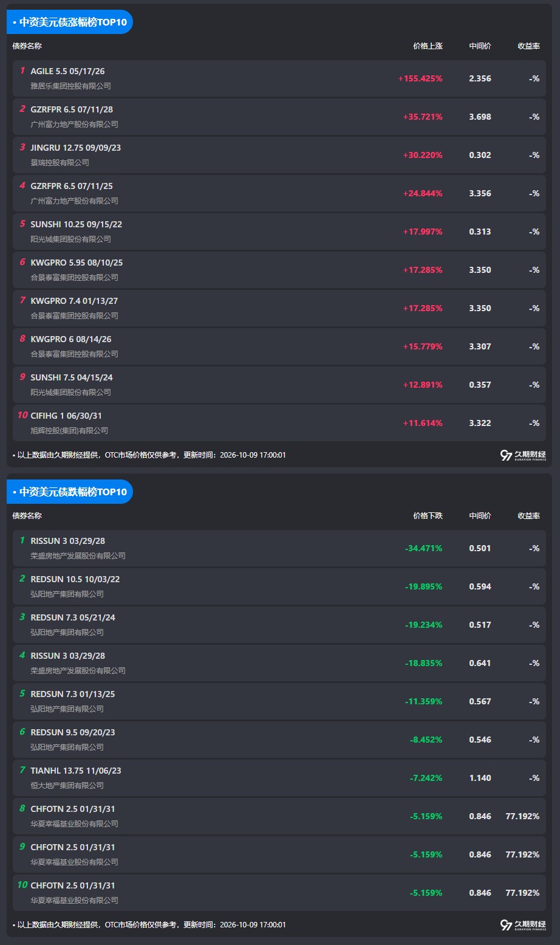This screenshot has height=945, width=560.
Task: Select the 中资美元债涨幅榜TOP10 title badge
Action: coord(70,22)
